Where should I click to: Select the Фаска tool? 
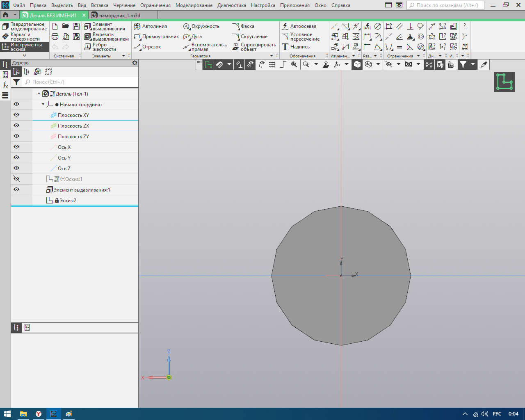pyautogui.click(x=243, y=26)
